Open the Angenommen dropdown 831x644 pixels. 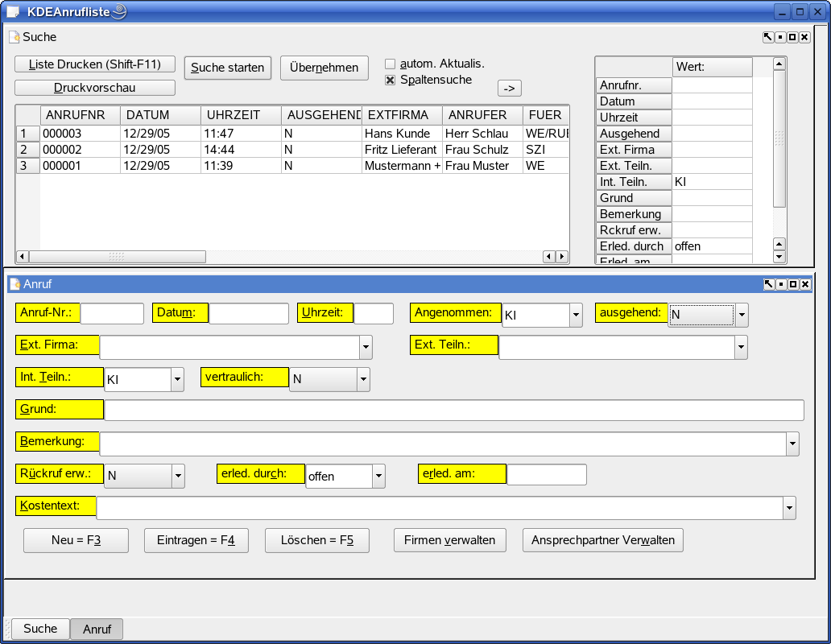click(575, 316)
